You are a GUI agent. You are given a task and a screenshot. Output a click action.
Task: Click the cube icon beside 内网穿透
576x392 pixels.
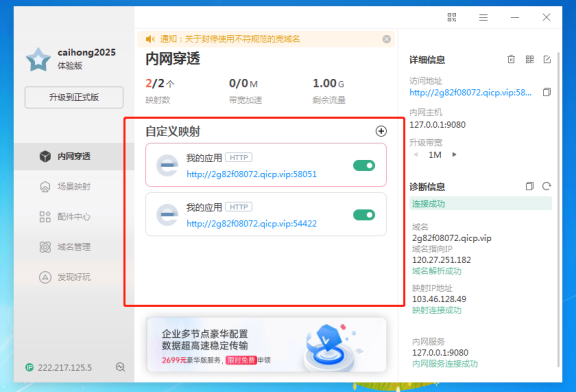tap(45, 156)
